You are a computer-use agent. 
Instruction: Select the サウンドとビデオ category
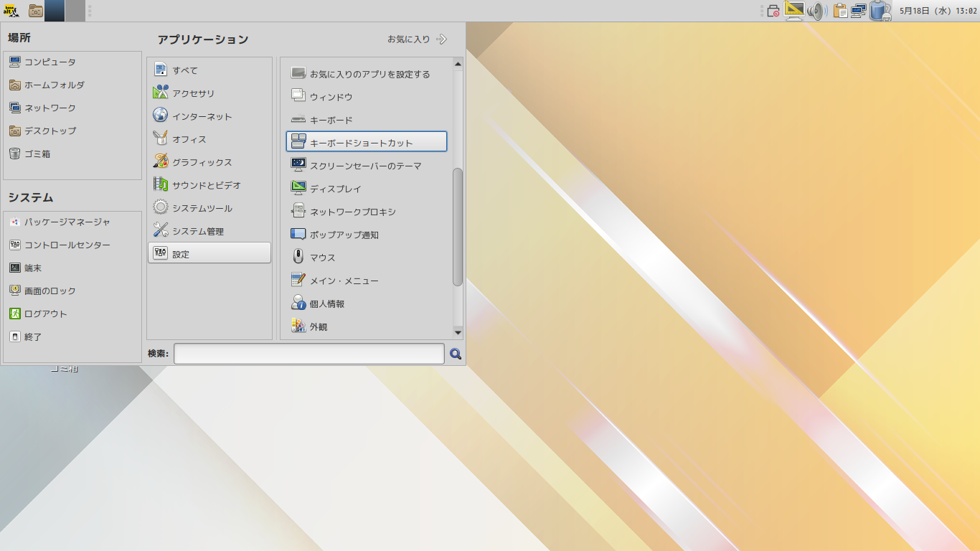tap(209, 185)
